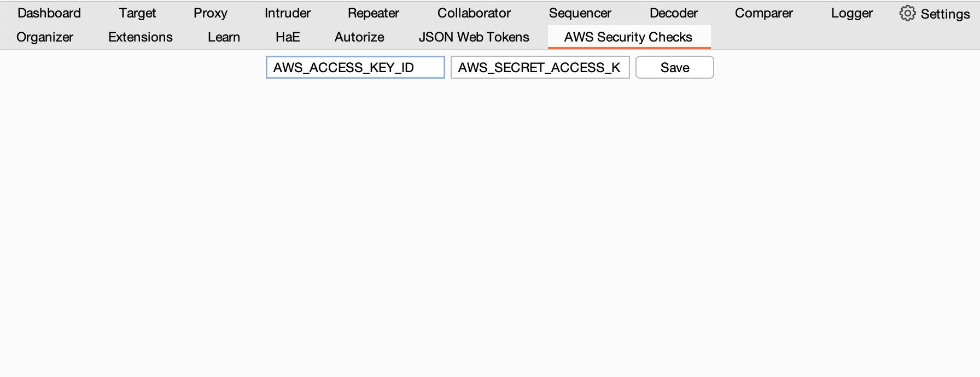Switch to the Sequencer tab
This screenshot has height=377, width=980.
[x=580, y=13]
